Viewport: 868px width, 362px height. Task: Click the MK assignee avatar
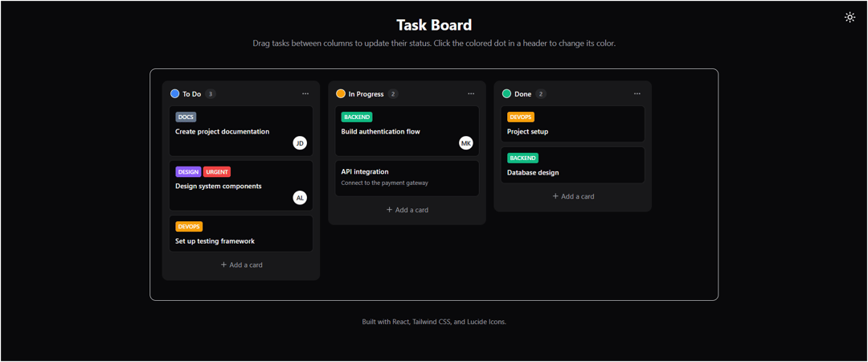point(466,143)
